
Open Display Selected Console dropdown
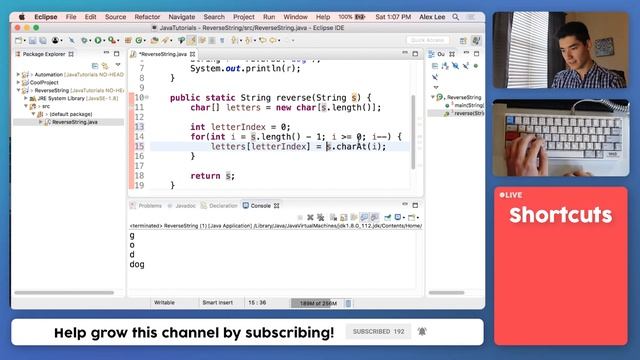[404, 218]
